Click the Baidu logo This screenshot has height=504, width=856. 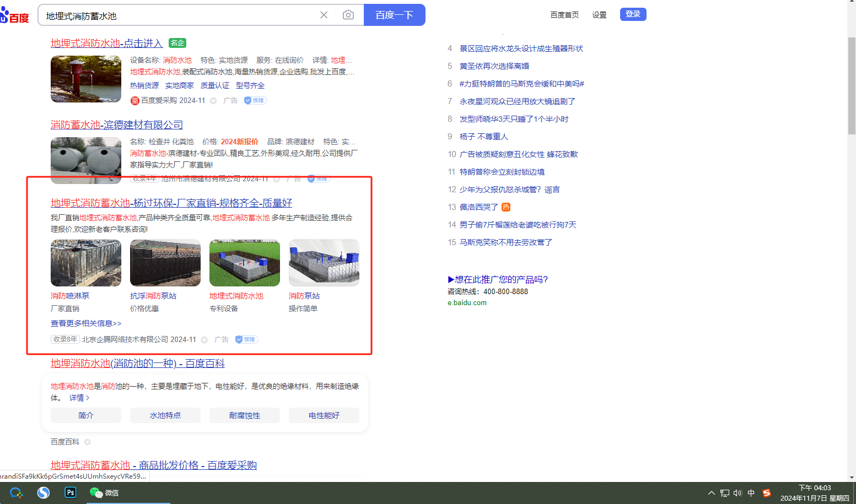click(14, 15)
